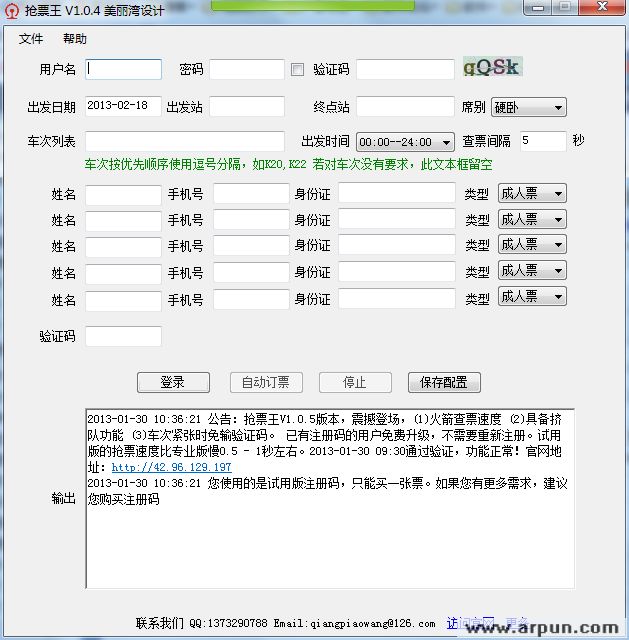
Task: Open 类型 dropdown in last passenger row
Action: click(530, 297)
